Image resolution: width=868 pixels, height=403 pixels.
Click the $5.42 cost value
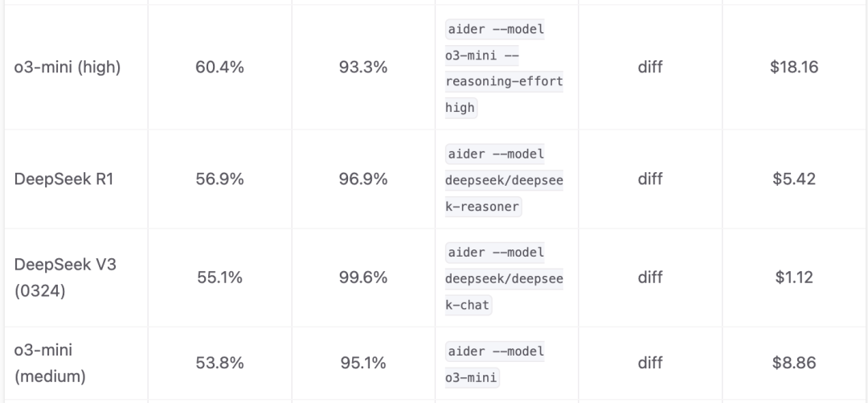[794, 179]
